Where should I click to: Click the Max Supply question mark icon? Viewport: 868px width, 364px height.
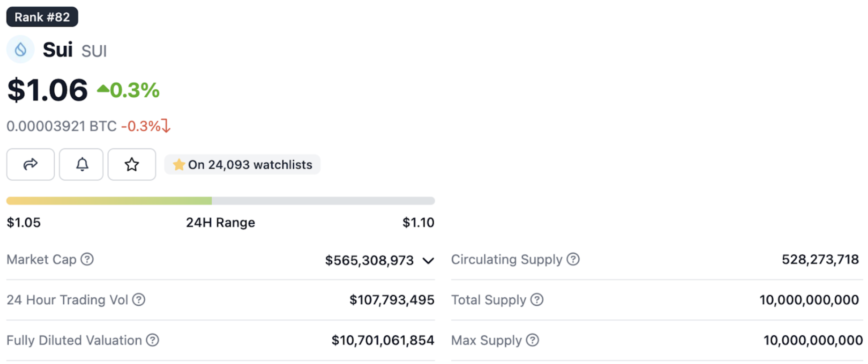532,340
